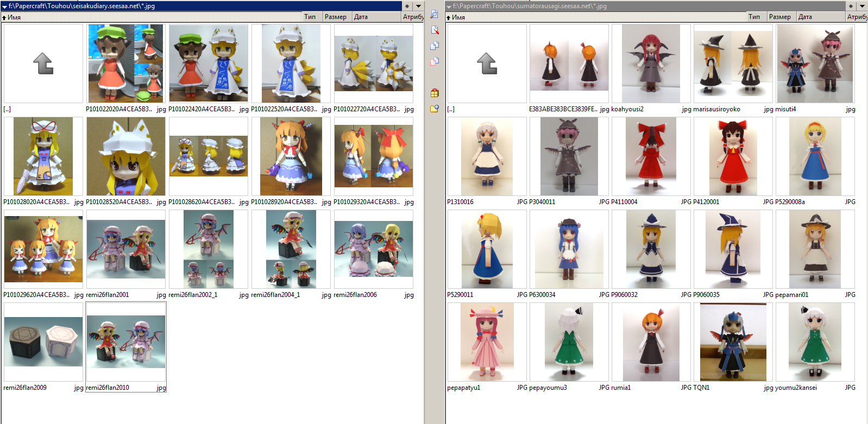The image size is (868, 424).
Task: Select the pepamari01 thumbnail
Action: click(x=815, y=249)
